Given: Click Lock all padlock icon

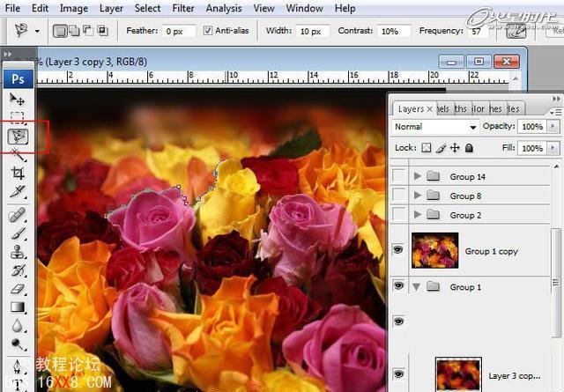Looking at the screenshot, I should pos(469,148).
